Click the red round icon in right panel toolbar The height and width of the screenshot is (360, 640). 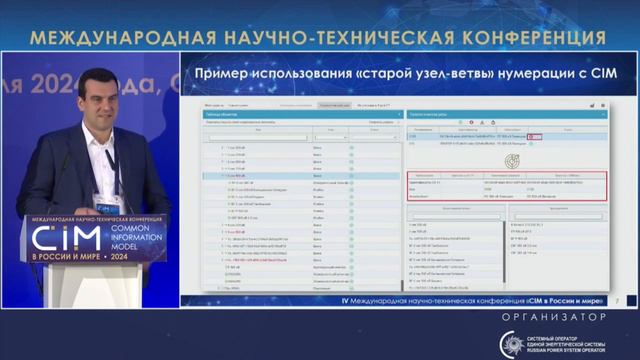tap(471, 122)
